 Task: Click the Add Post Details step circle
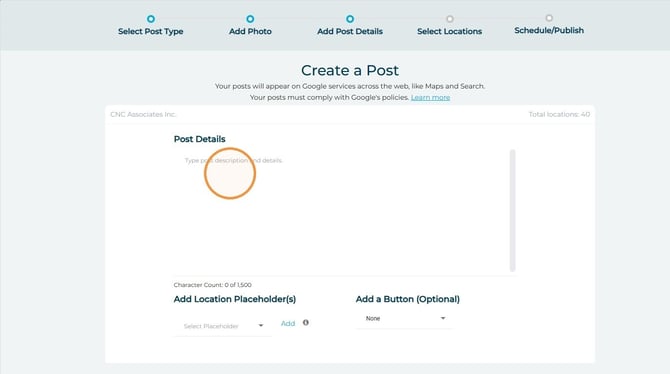[350, 19]
